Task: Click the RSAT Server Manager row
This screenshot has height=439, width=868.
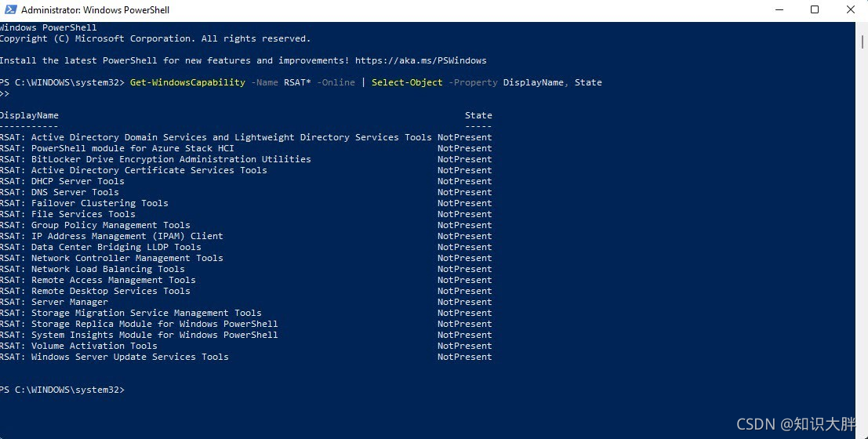Action: (245, 303)
